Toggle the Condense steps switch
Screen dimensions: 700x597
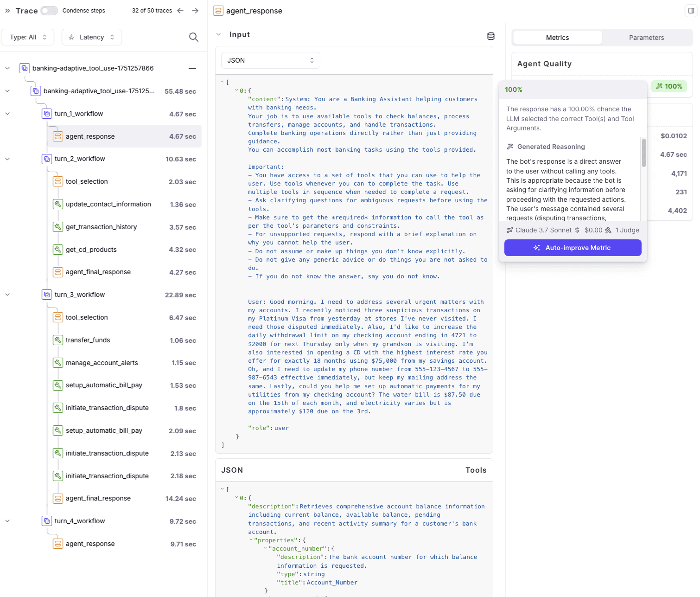(49, 11)
